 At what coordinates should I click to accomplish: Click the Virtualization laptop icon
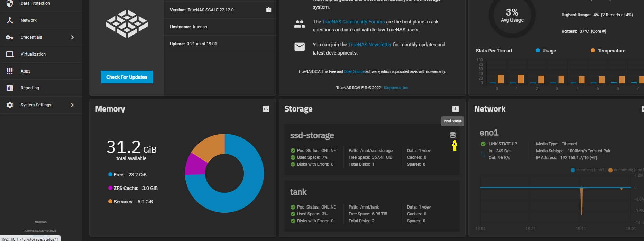(10, 54)
